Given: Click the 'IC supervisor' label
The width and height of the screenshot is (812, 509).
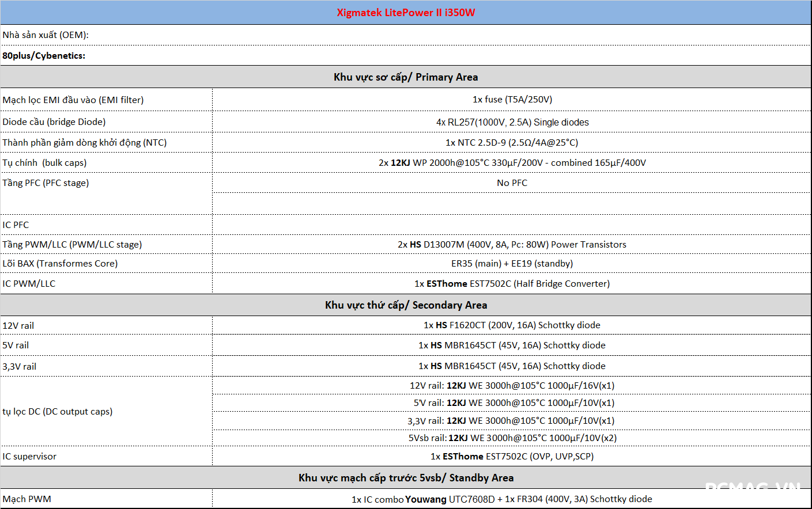Looking at the screenshot, I should click(29, 457).
